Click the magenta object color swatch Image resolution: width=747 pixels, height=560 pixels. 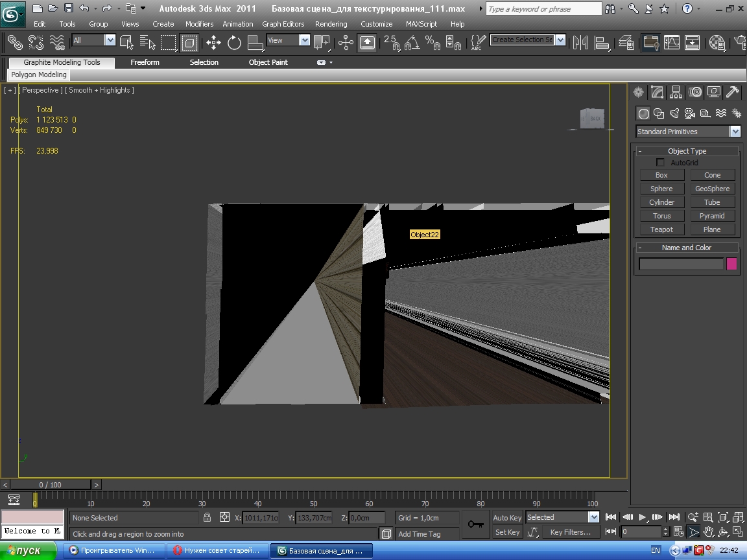tap(731, 264)
